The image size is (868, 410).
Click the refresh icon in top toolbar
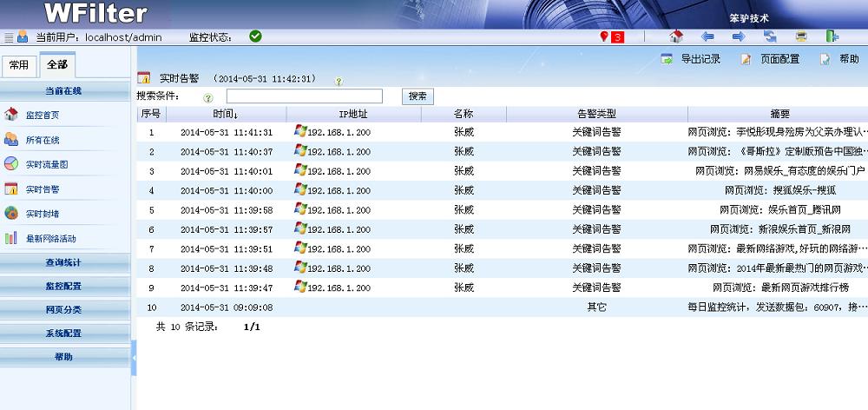[770, 36]
